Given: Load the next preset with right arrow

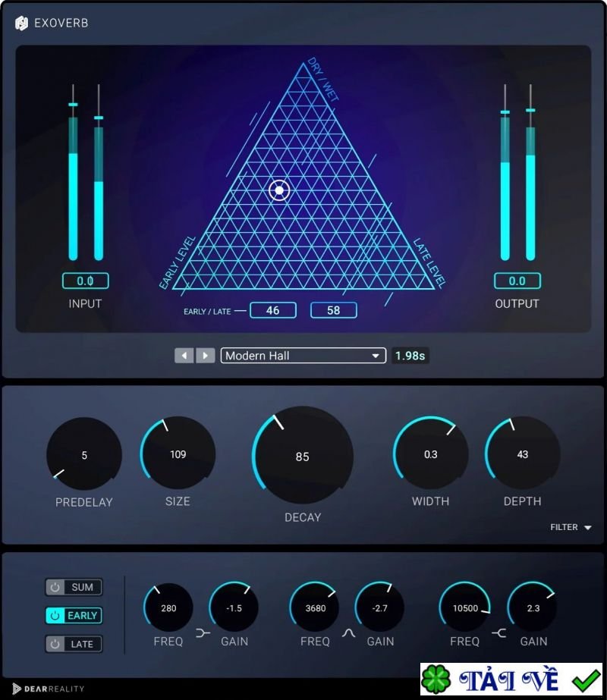Looking at the screenshot, I should click(x=206, y=356).
